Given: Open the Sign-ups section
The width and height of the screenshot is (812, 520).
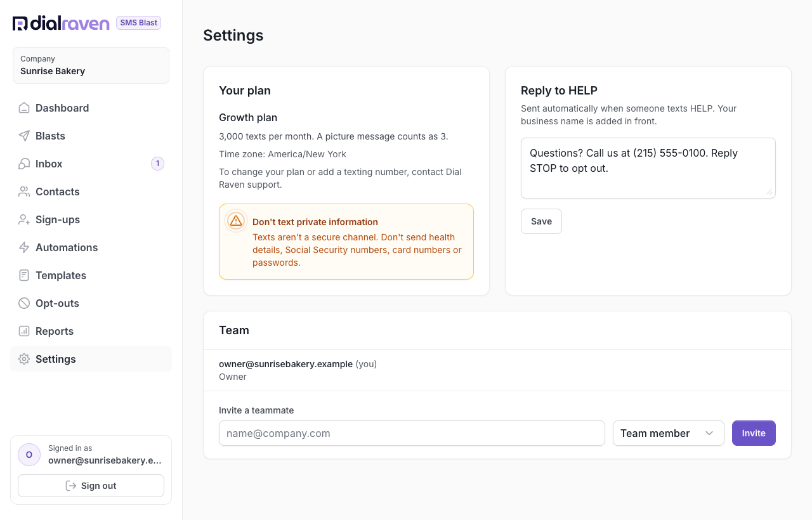Looking at the screenshot, I should point(91,219).
